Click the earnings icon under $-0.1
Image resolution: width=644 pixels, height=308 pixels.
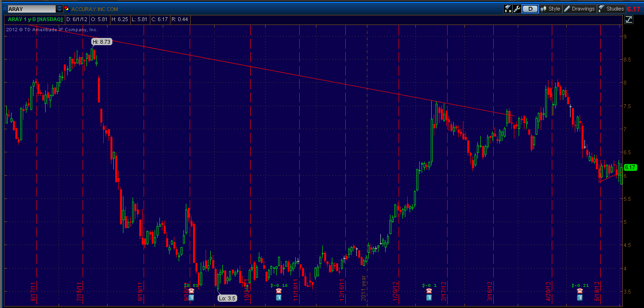pyautogui.click(x=429, y=291)
